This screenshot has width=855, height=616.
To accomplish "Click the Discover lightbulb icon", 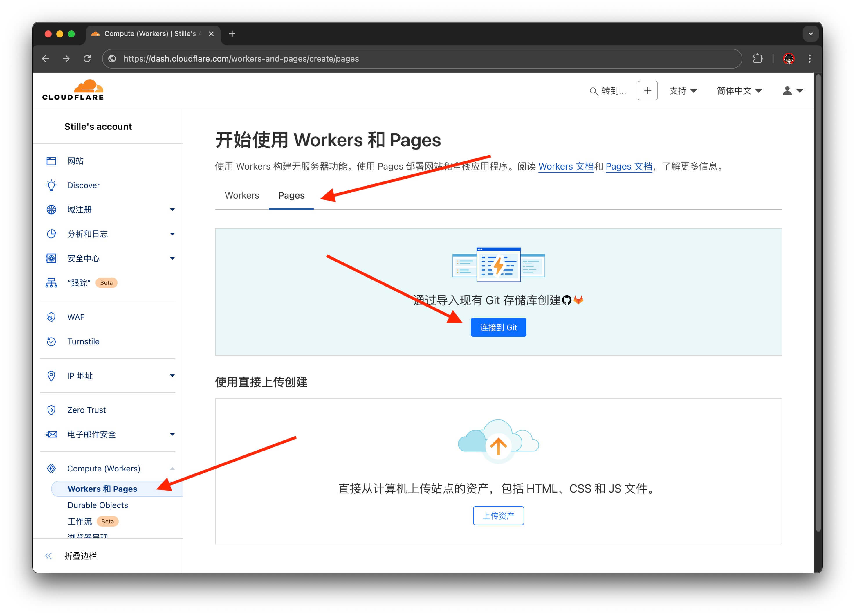I will pos(51,185).
